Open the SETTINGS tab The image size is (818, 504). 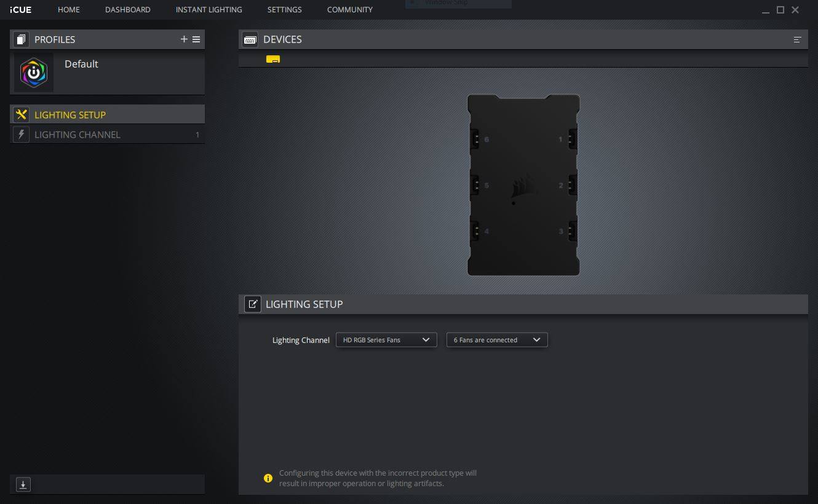(x=285, y=10)
